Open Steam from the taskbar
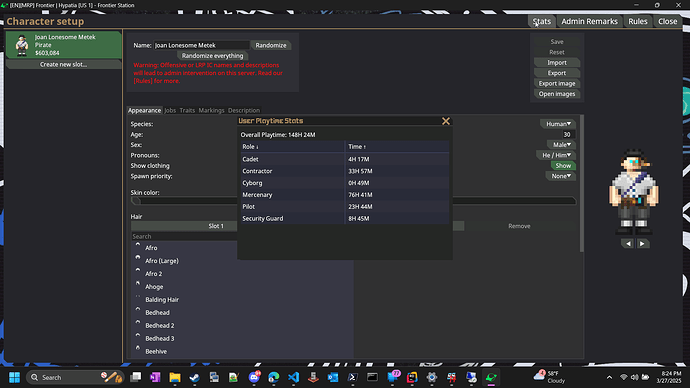Image resolution: width=690 pixels, height=388 pixels. (194, 377)
